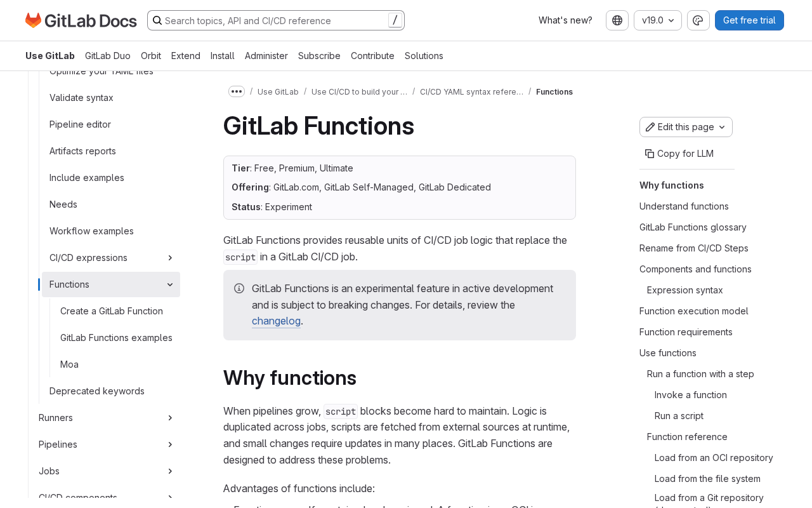The image size is (812, 508).
Task: Open the Administer nav tab
Action: [x=266, y=56]
